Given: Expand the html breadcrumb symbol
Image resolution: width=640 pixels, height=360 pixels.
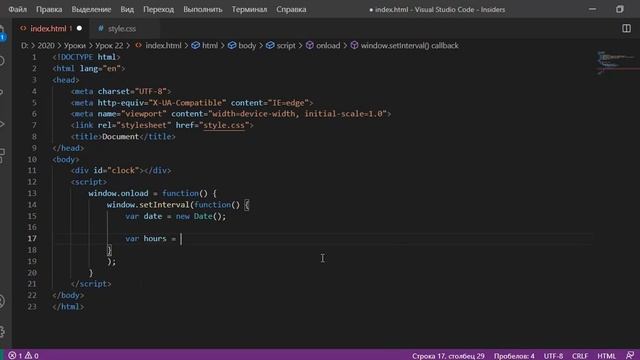Looking at the screenshot, I should point(210,46).
